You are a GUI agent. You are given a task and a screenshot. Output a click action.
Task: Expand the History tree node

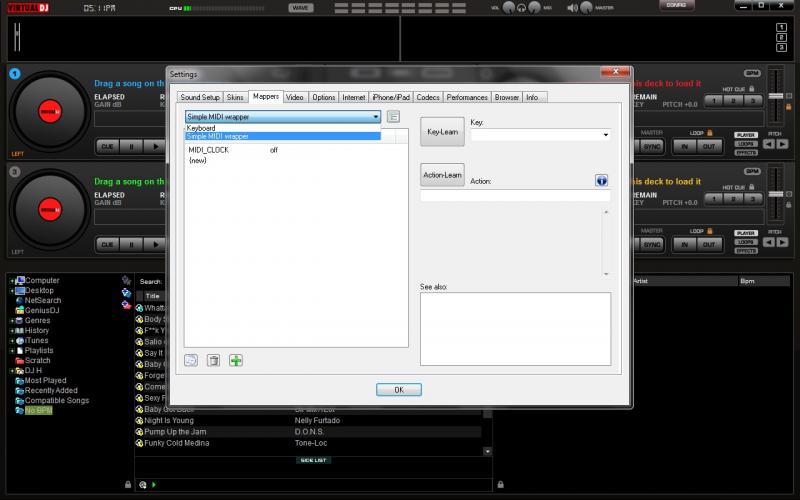12,331
